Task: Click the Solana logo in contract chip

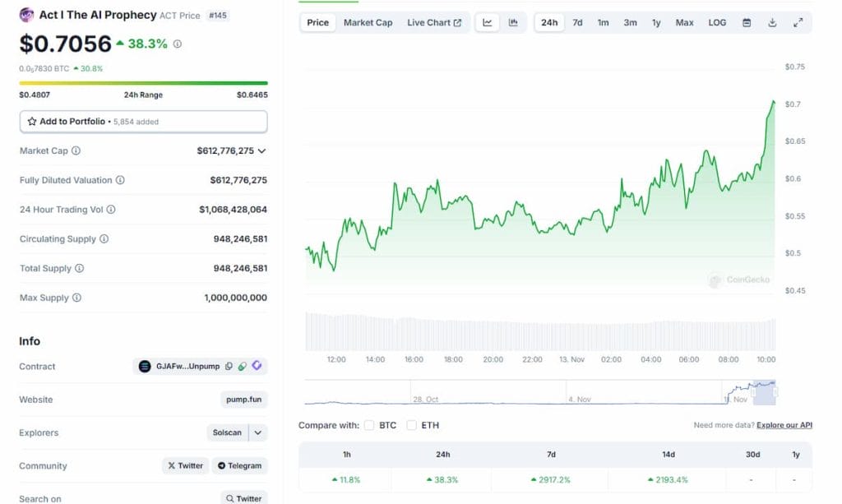Action: (145, 367)
